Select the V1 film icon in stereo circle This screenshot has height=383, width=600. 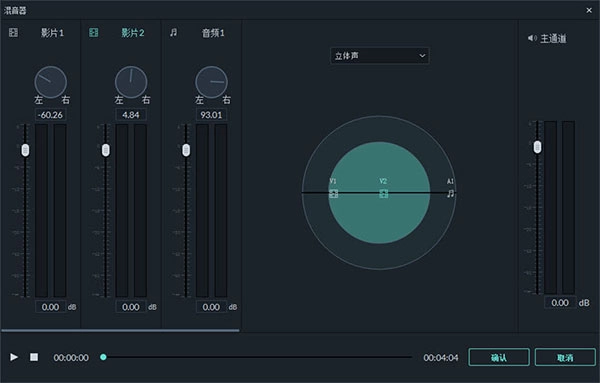[x=333, y=194]
